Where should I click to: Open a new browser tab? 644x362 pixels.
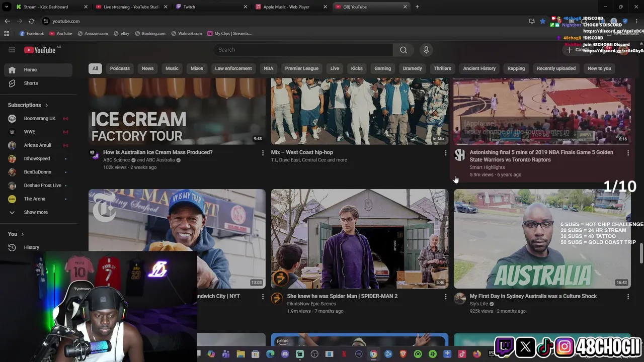click(x=417, y=7)
